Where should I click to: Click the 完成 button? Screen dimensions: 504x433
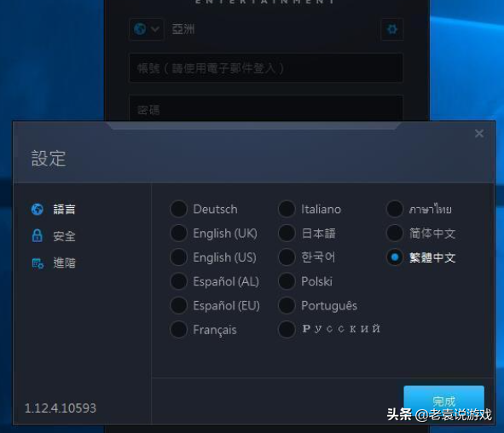(444, 401)
